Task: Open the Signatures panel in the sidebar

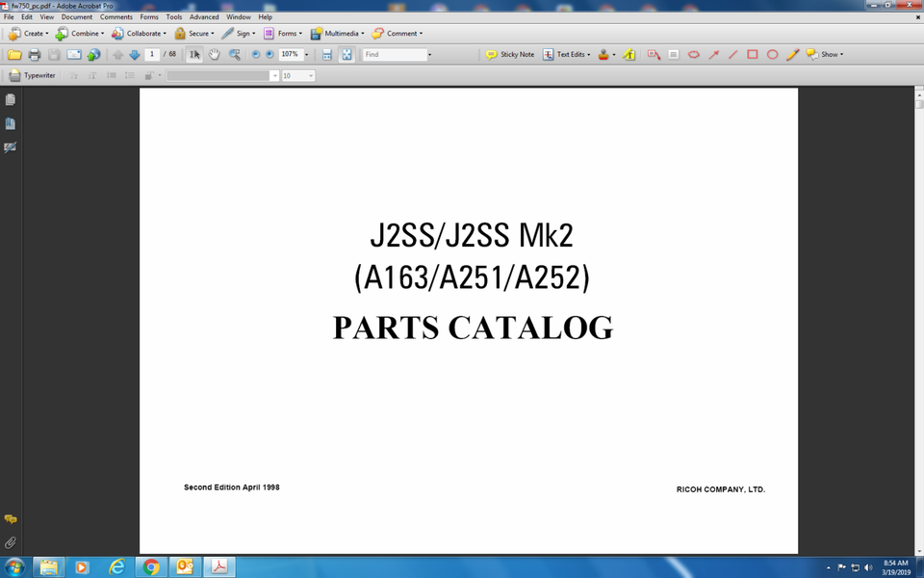Action: (x=10, y=146)
